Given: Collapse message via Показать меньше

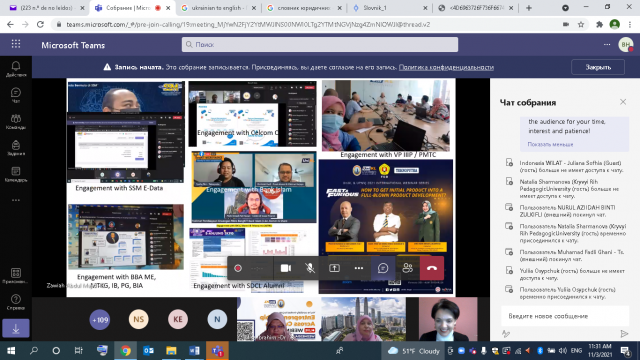Looking at the screenshot, I should pos(550,144).
